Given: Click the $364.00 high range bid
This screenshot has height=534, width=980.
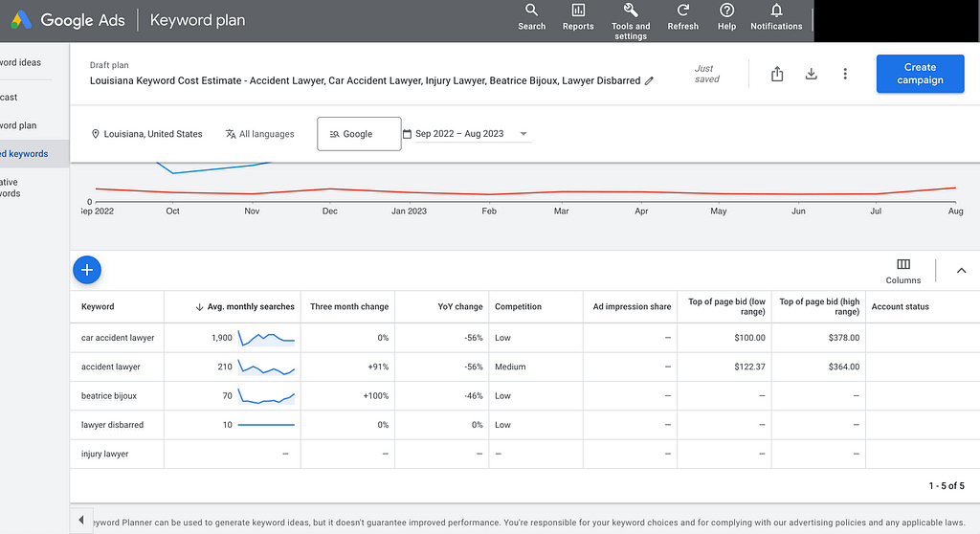Looking at the screenshot, I should coord(844,367).
